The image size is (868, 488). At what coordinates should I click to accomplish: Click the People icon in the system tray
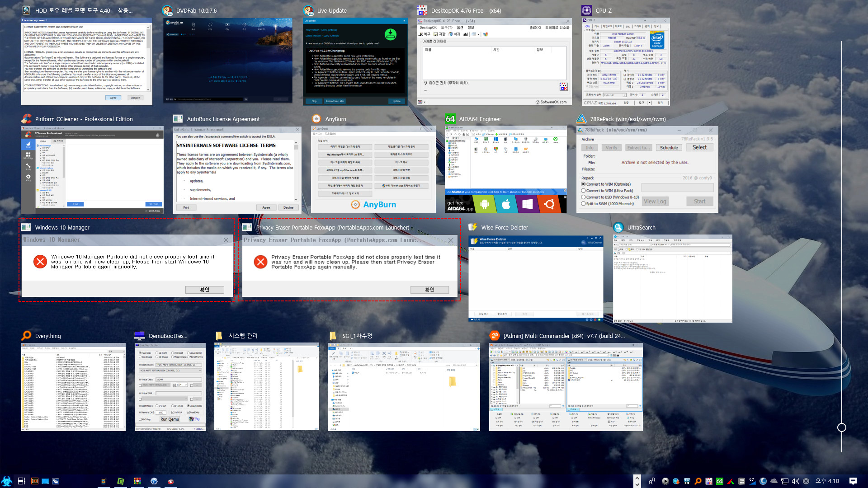(x=651, y=481)
